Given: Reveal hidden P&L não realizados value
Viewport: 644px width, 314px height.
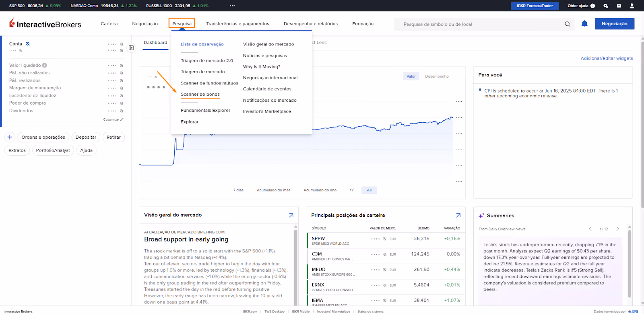Looking at the screenshot, I should pyautogui.click(x=121, y=73).
